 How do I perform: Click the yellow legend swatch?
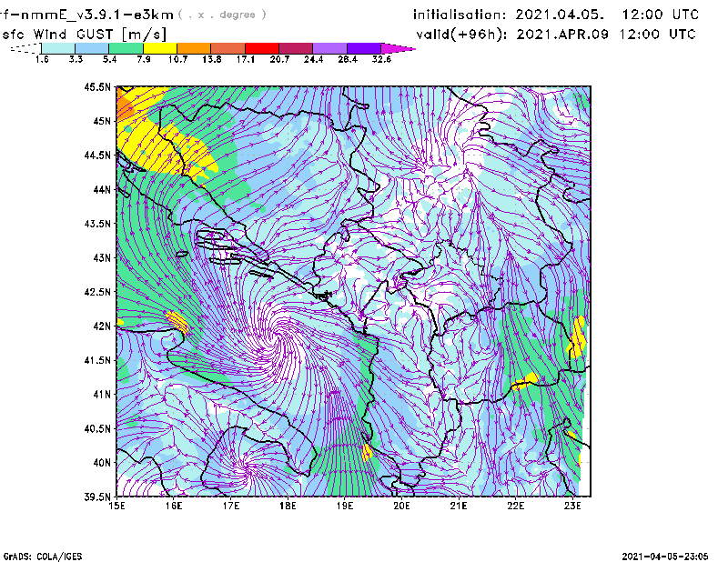point(160,48)
